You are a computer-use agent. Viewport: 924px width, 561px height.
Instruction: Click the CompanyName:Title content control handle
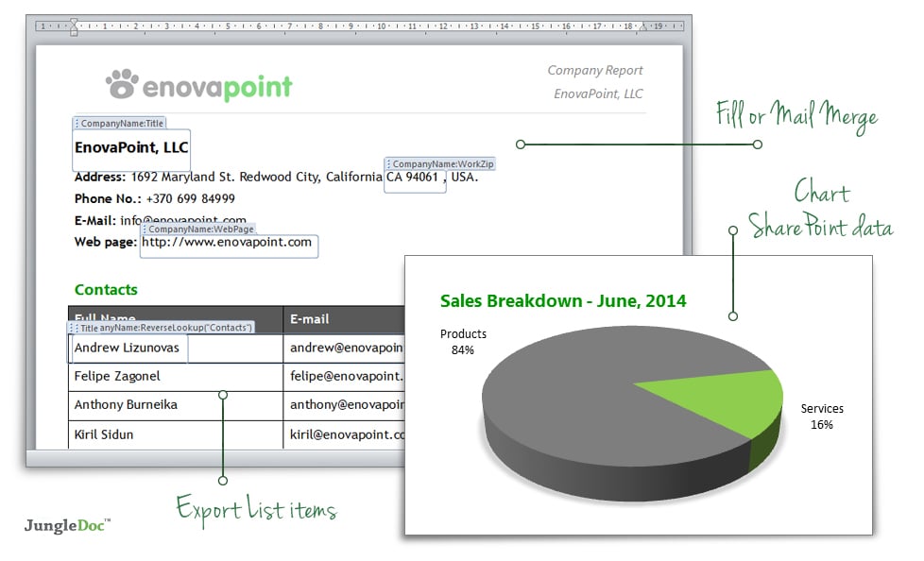point(77,124)
